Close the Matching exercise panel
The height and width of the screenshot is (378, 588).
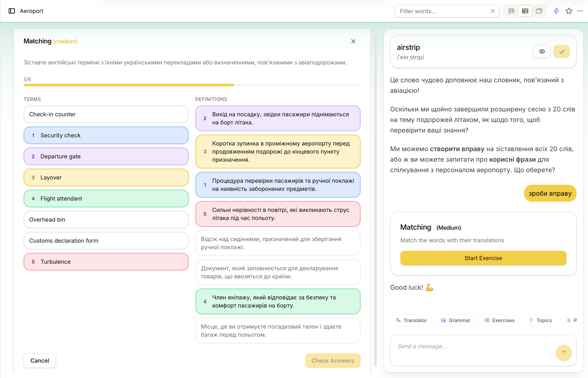[353, 41]
